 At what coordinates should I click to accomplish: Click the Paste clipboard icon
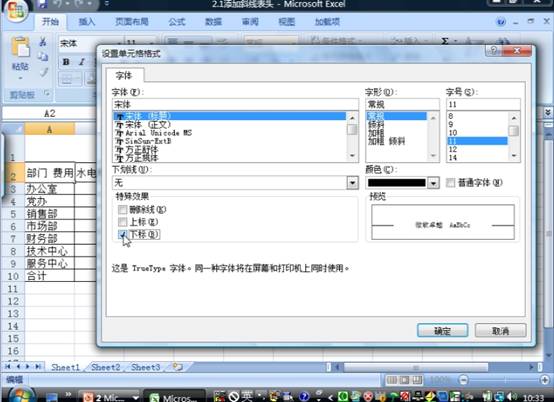tap(20, 47)
